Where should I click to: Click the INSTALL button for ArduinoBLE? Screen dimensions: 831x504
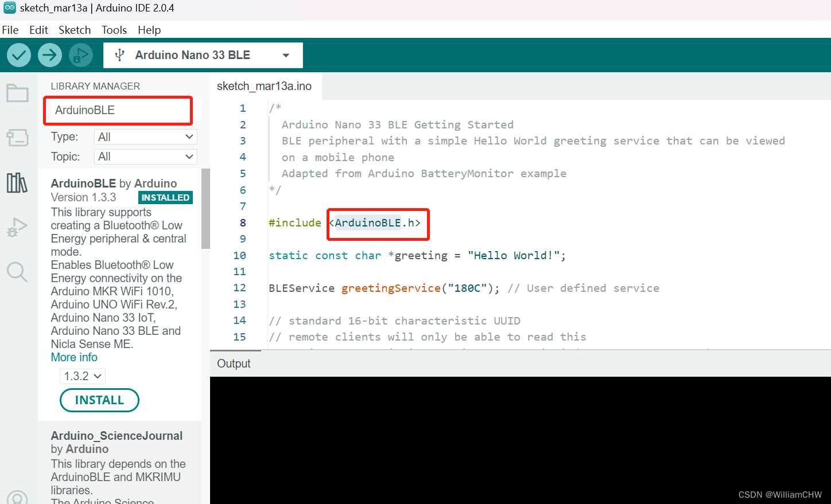tap(99, 400)
